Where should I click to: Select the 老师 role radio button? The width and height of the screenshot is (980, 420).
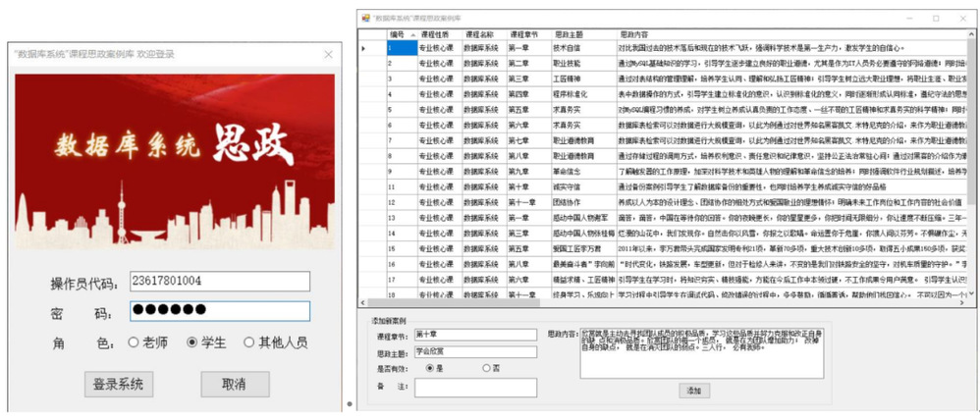[134, 342]
